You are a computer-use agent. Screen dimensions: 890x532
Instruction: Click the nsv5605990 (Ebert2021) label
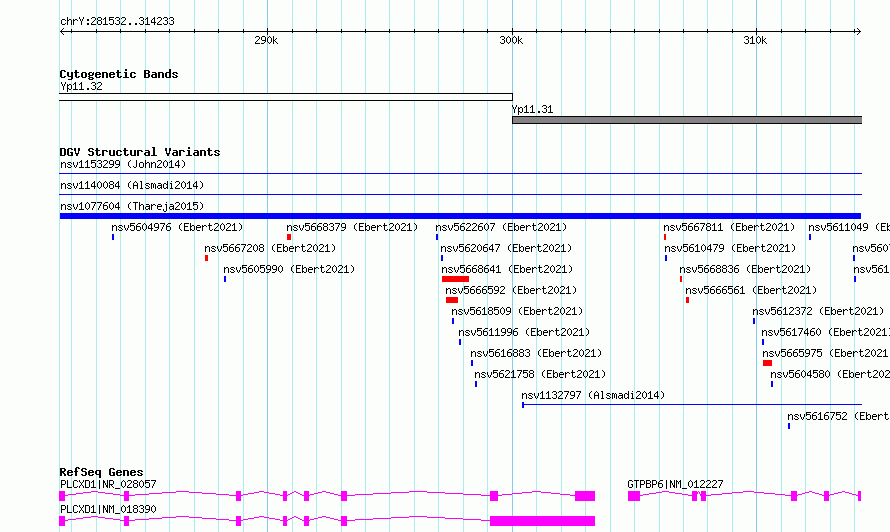click(x=289, y=269)
